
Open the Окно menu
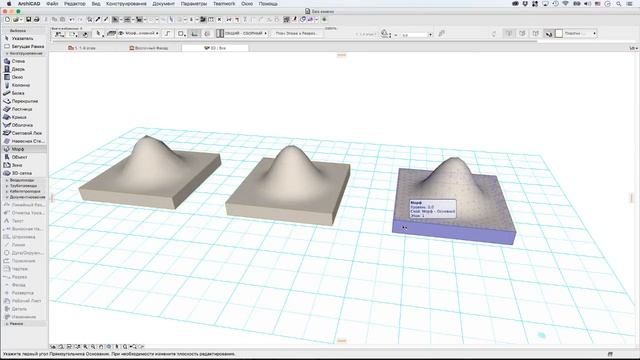(247, 4)
